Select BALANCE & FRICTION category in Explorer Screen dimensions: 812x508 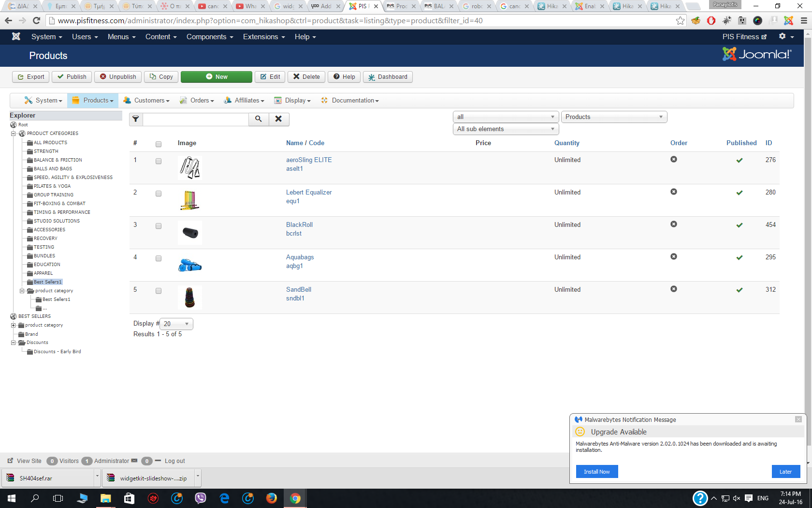click(x=58, y=160)
